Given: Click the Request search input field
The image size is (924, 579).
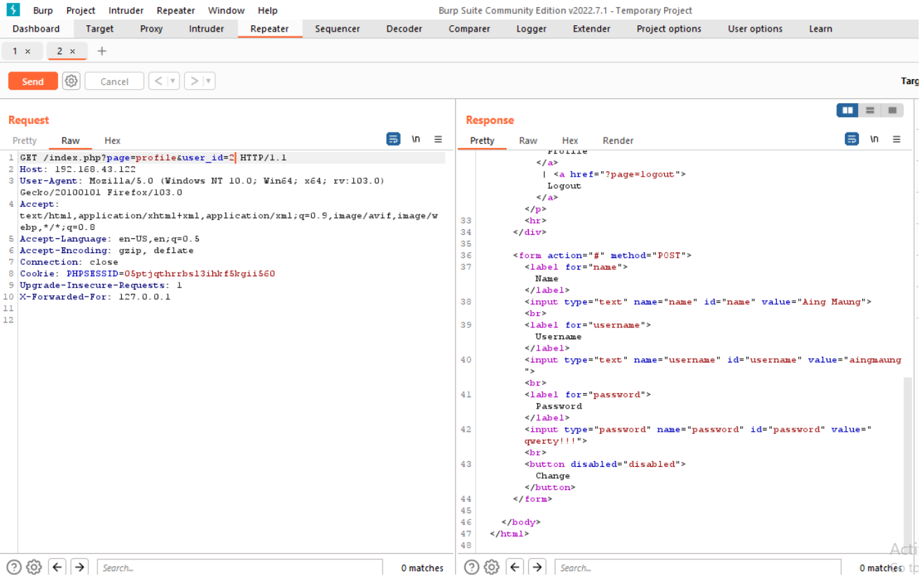Looking at the screenshot, I should point(240,567).
